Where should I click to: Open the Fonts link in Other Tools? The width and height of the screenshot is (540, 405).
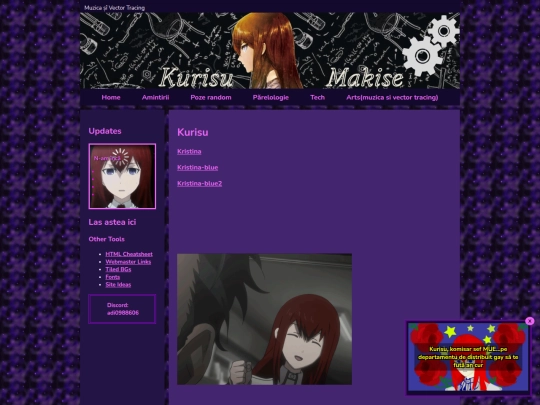tap(113, 277)
